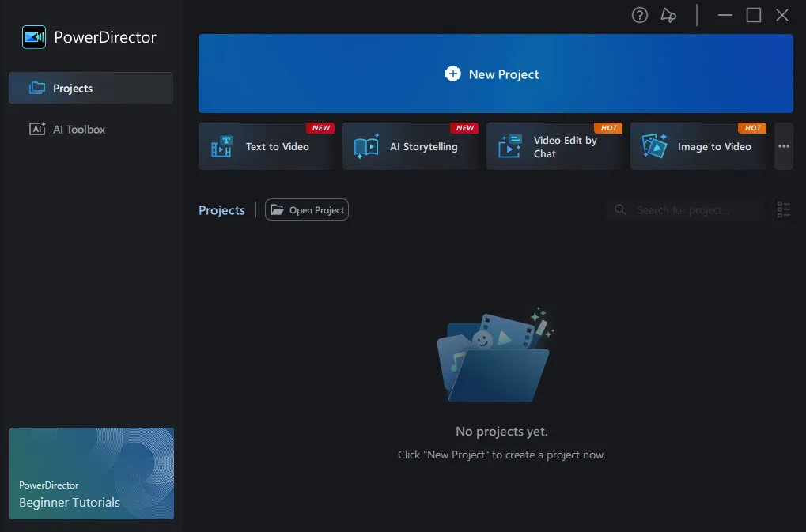Minimize the PowerDirector window

725,15
